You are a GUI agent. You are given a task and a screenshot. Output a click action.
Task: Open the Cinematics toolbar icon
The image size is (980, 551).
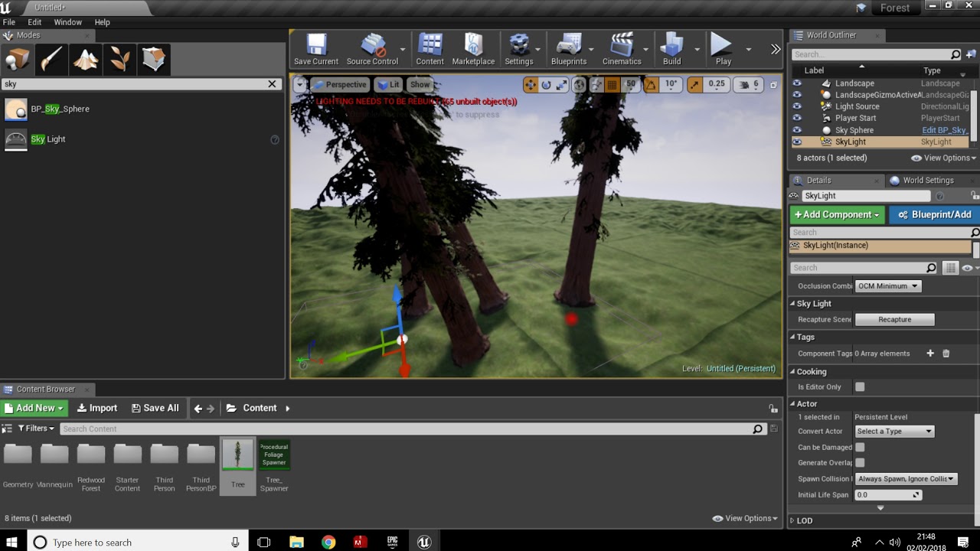[x=622, y=50]
